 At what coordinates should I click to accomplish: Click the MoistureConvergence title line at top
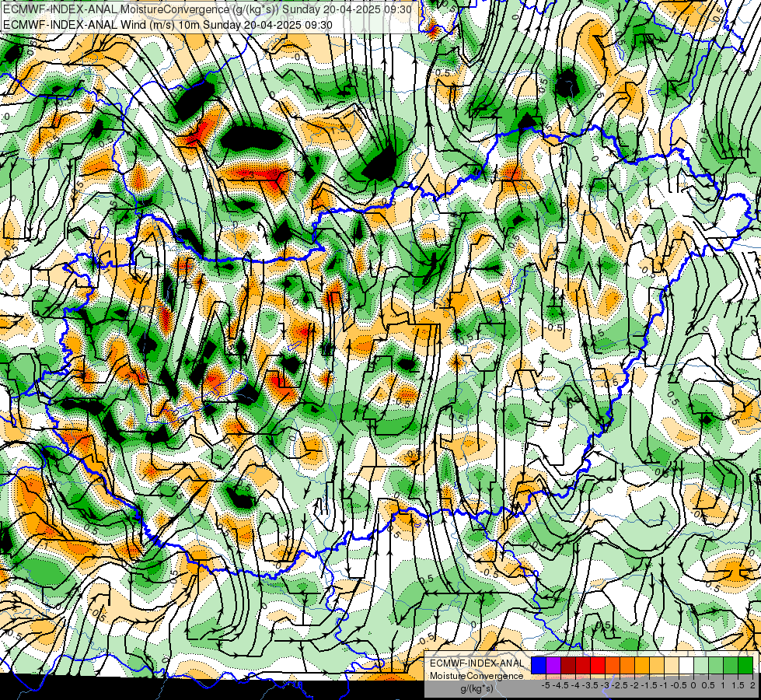coord(208,9)
